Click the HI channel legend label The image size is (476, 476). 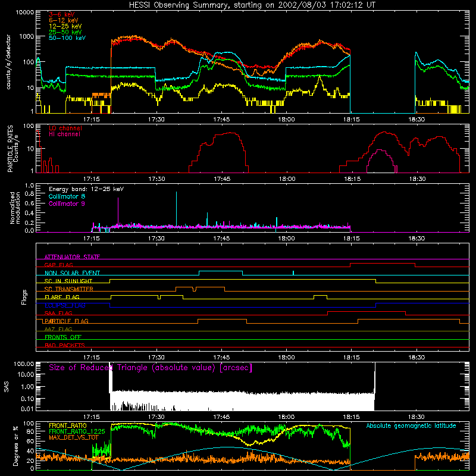64,134
